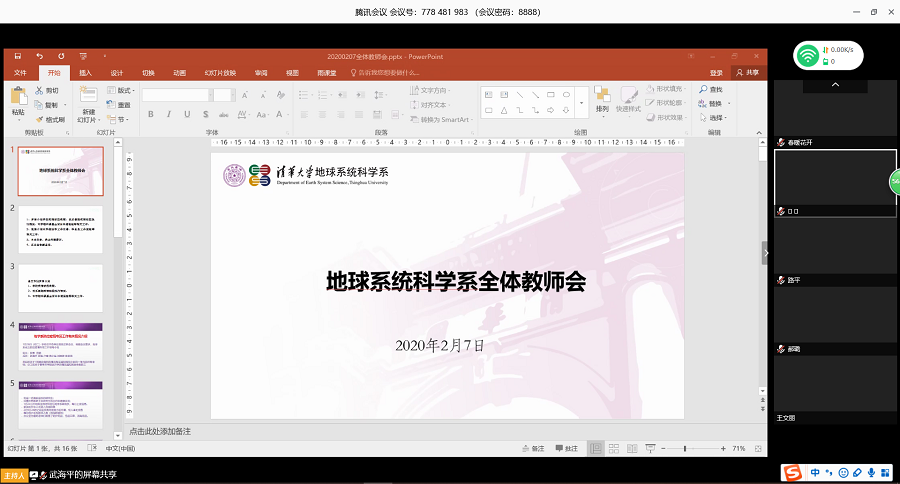
Task: Open 文字方向 text direction option
Action: point(430,90)
